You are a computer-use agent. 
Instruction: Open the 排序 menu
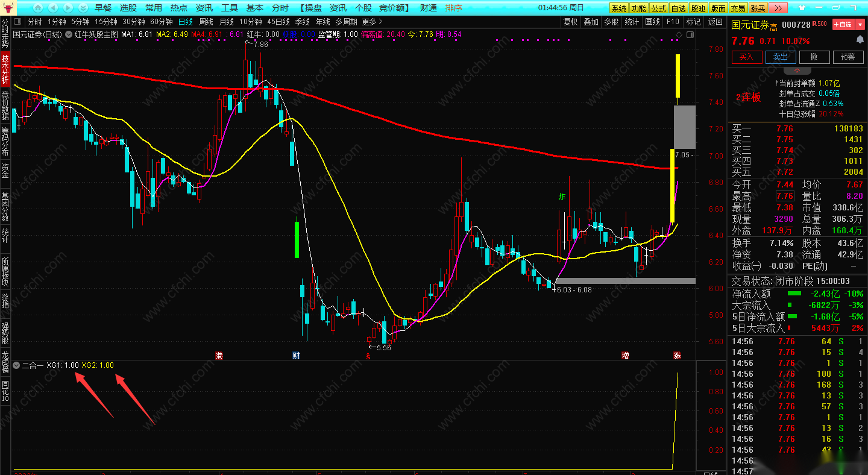click(x=454, y=8)
